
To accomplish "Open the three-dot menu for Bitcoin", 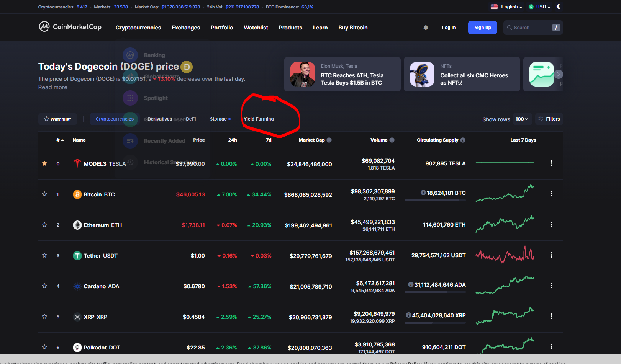I will 551,194.
